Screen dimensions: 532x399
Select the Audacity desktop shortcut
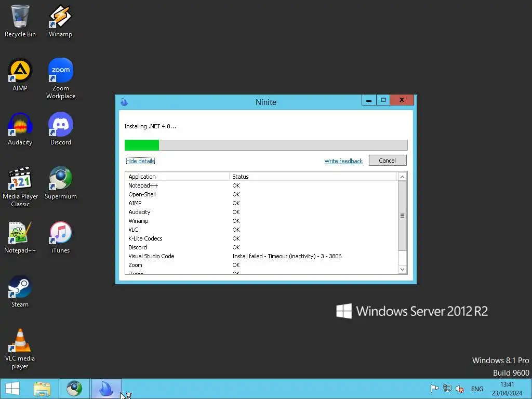[20, 129]
